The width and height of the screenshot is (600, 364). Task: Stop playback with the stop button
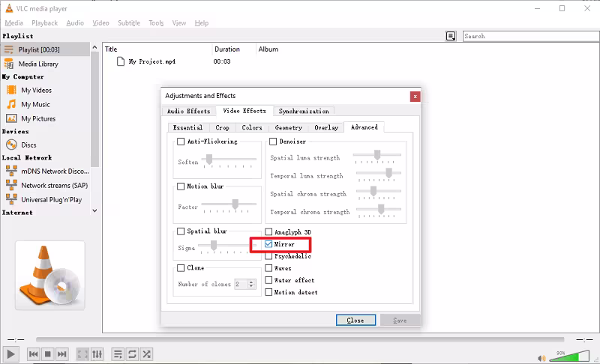coord(47,354)
